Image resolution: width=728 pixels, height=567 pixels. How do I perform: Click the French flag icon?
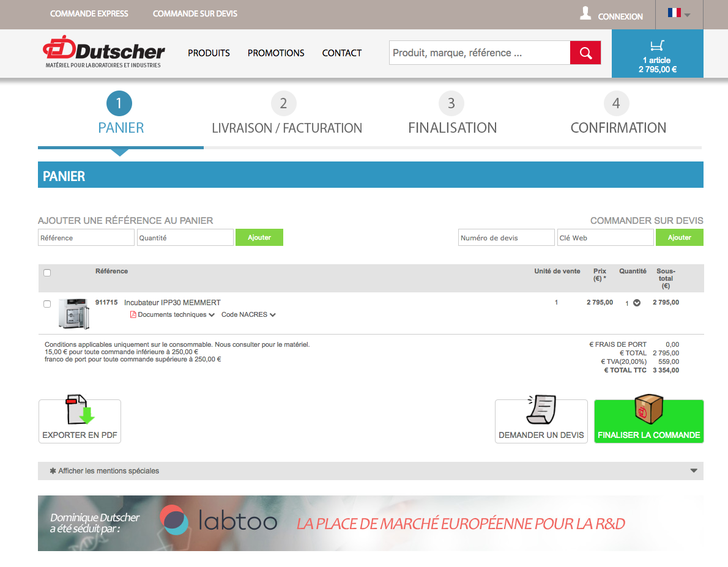[674, 13]
